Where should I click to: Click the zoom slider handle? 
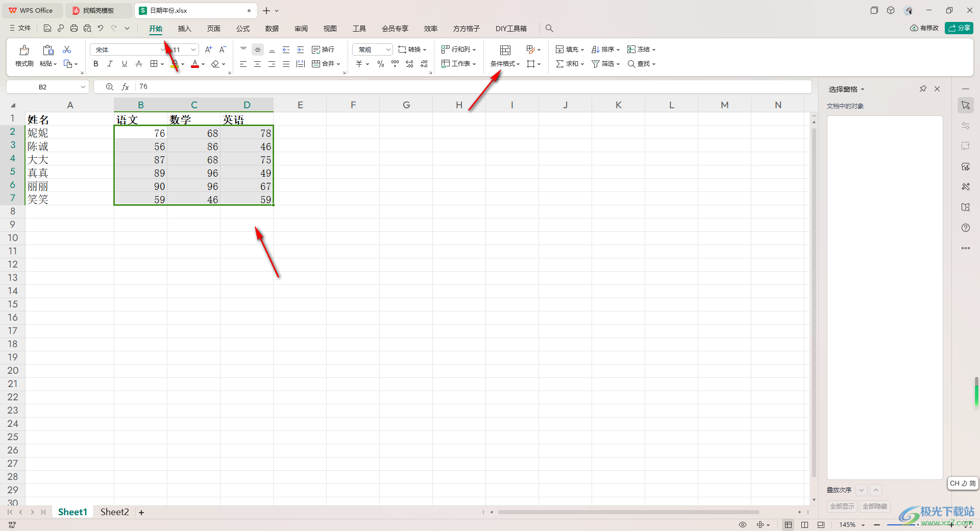pyautogui.click(x=918, y=525)
